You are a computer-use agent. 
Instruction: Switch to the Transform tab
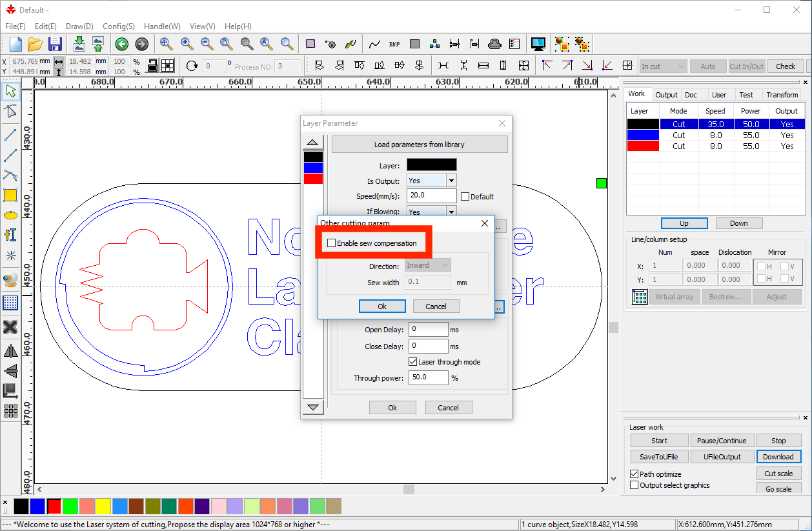point(782,95)
